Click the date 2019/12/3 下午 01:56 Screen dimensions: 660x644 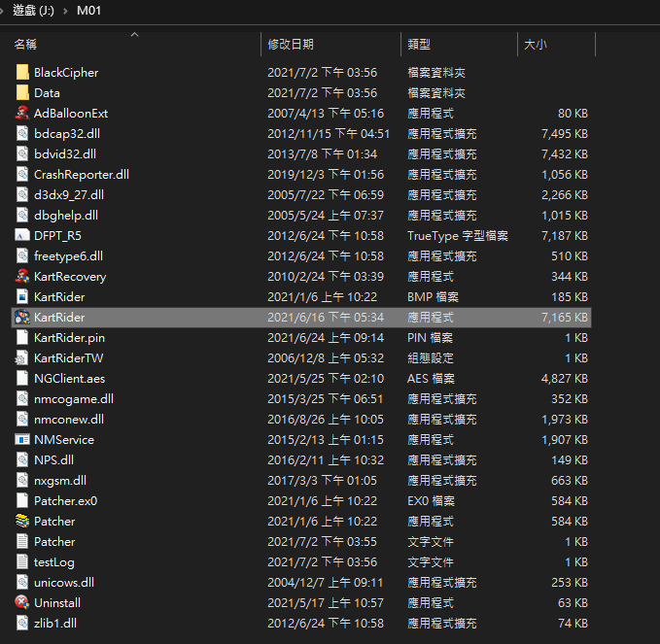[x=326, y=174]
